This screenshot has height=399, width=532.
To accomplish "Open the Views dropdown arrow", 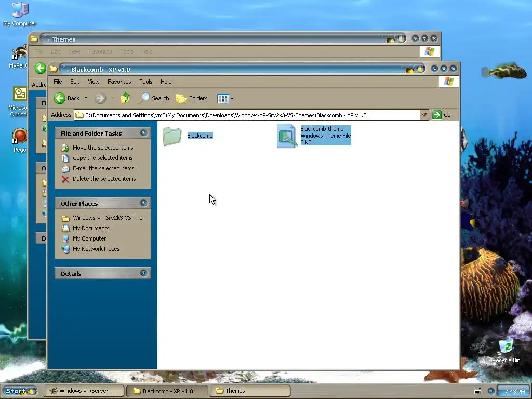I will [232, 98].
